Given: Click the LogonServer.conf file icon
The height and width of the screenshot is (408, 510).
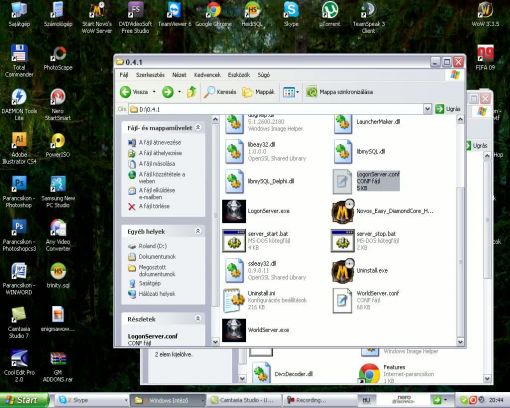Looking at the screenshot, I should (x=342, y=182).
